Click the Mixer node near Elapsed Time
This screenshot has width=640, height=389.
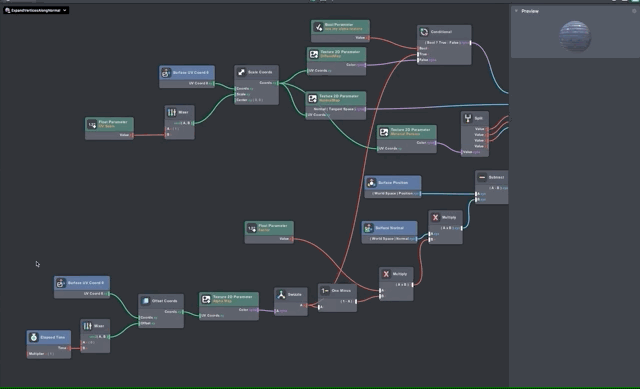pos(95,336)
